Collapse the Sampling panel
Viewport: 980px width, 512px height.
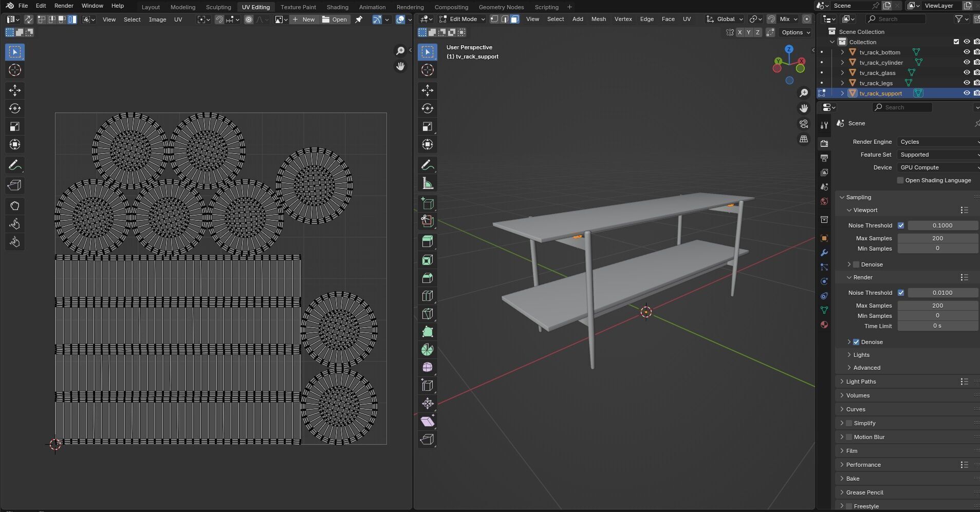point(858,197)
